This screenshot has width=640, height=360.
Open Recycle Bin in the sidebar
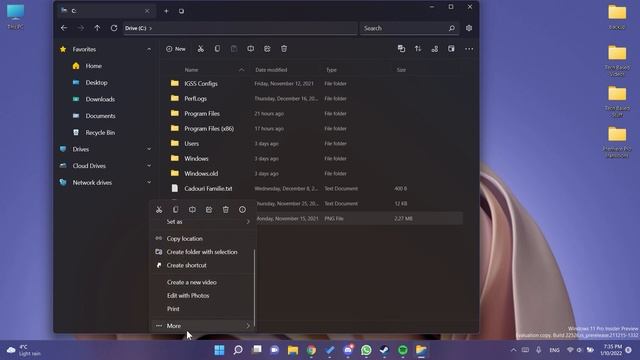(x=100, y=133)
